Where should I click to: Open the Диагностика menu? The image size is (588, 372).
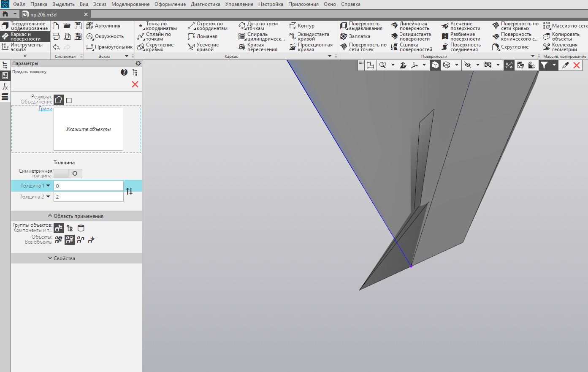pyautogui.click(x=206, y=4)
